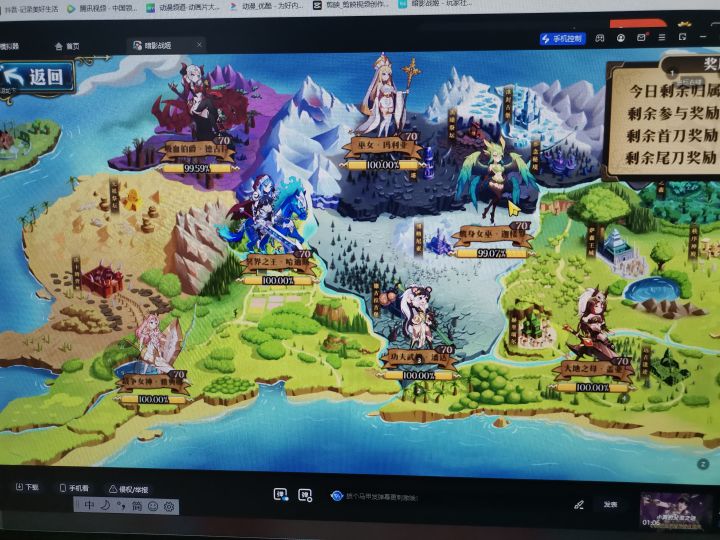This screenshot has width=720, height=540.
Task: Toggle the danmaku display icon
Action: (x=281, y=495)
